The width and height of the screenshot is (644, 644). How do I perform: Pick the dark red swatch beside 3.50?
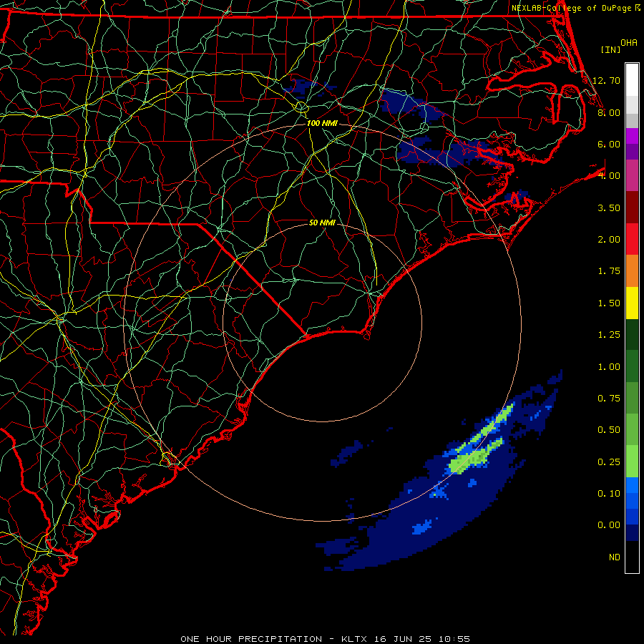(x=632, y=208)
